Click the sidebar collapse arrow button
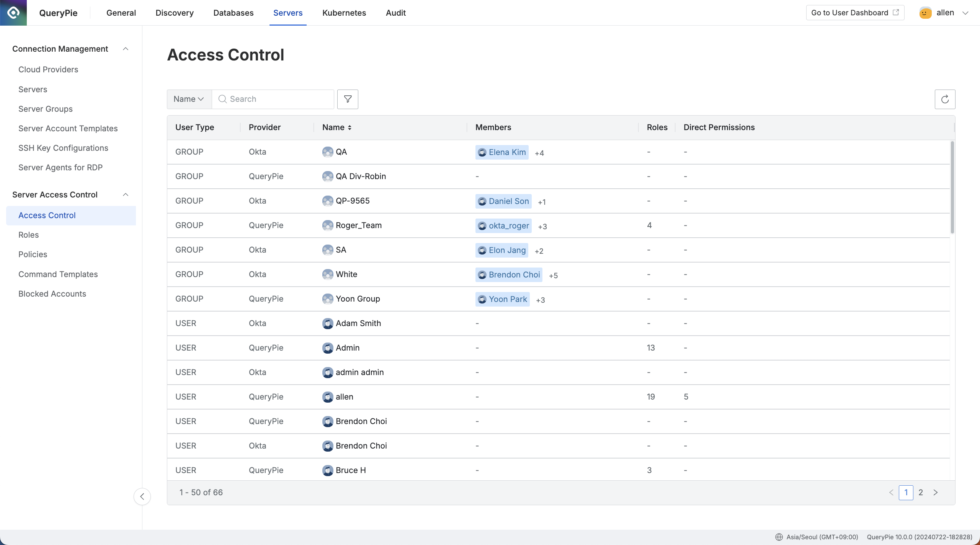Image resolution: width=980 pixels, height=545 pixels. (x=142, y=496)
